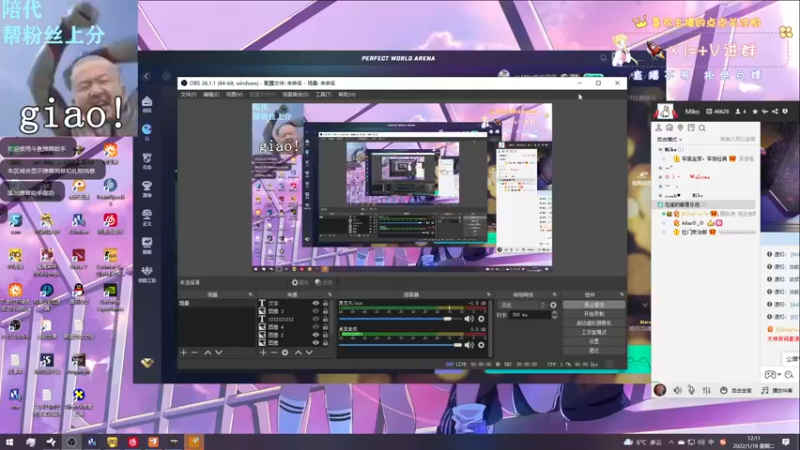Click the share icon in Miko chat header
This screenshot has height=450, width=800.
[775, 111]
